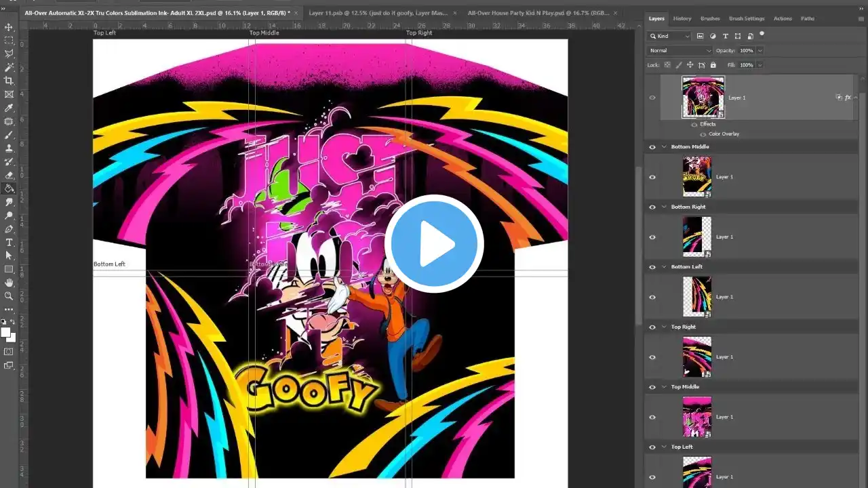The image size is (868, 488).
Task: Click the lock all layer icon
Action: [713, 65]
